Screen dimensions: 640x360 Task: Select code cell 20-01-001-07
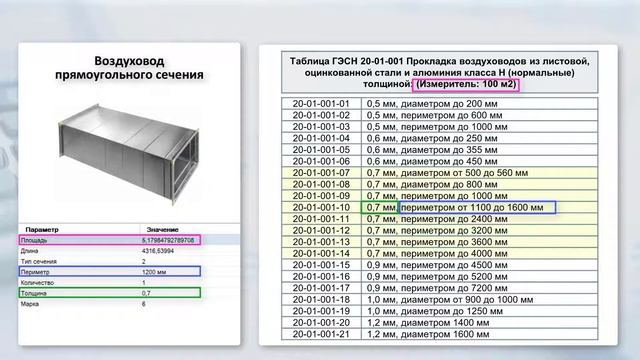click(x=321, y=173)
